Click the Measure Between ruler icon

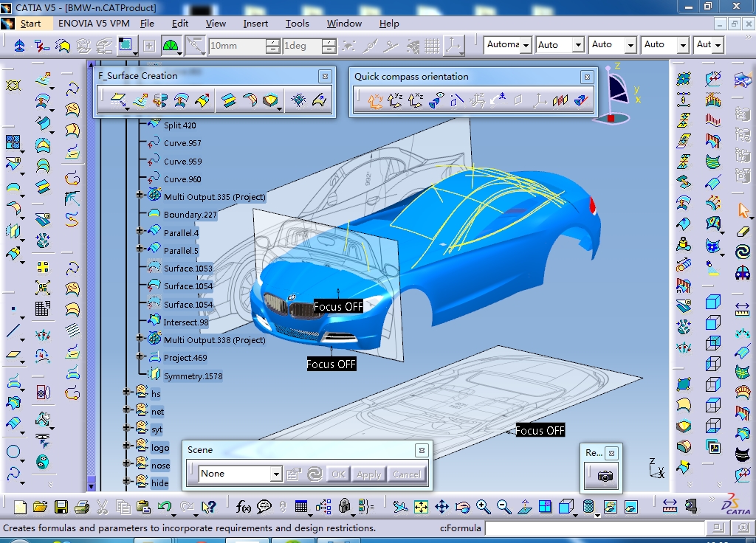pos(670,506)
